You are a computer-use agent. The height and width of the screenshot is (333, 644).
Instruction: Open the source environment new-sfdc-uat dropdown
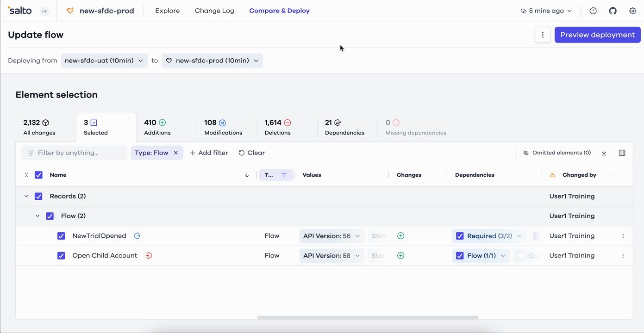[105, 61]
